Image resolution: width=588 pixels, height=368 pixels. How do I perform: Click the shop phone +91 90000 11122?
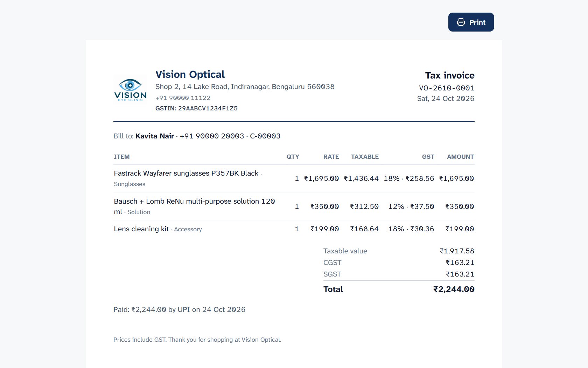pos(183,98)
